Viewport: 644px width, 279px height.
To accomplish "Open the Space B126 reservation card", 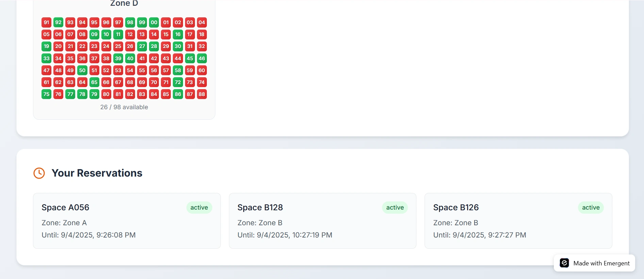I will (518, 221).
